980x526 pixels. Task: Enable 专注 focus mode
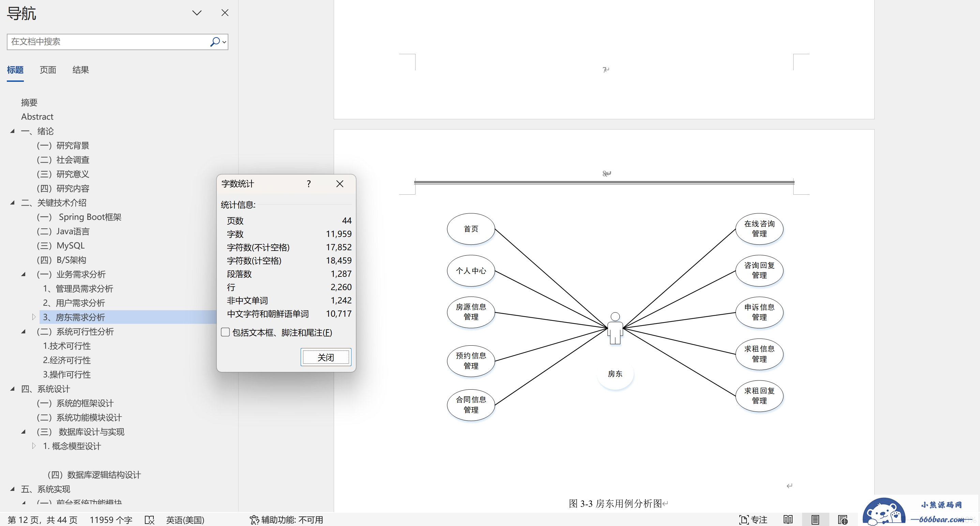[753, 520]
